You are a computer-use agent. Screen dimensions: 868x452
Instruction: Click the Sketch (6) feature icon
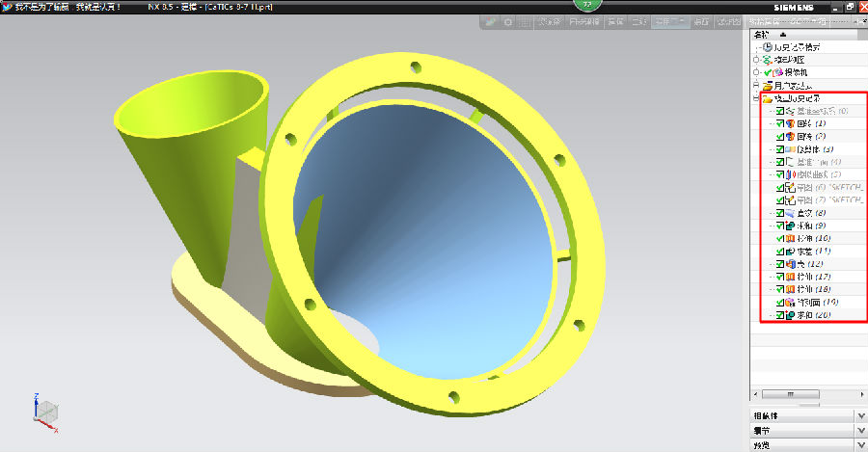(x=790, y=187)
